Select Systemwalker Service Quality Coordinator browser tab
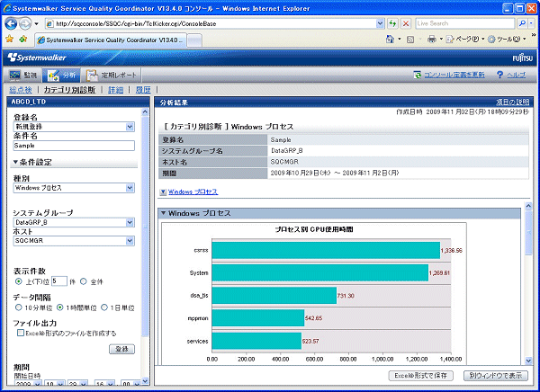This screenshot has width=540, height=392. 112,40
